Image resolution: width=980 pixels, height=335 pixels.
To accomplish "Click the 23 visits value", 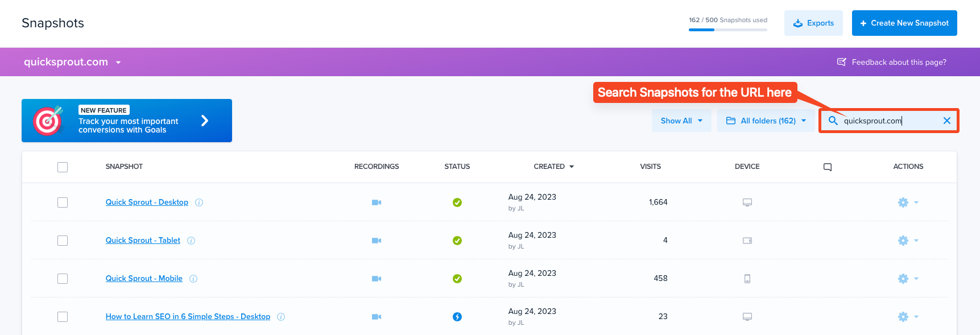I will 663,317.
